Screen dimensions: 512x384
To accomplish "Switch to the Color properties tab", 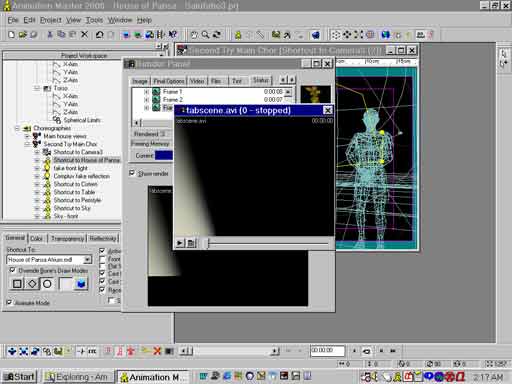I will (x=36, y=238).
